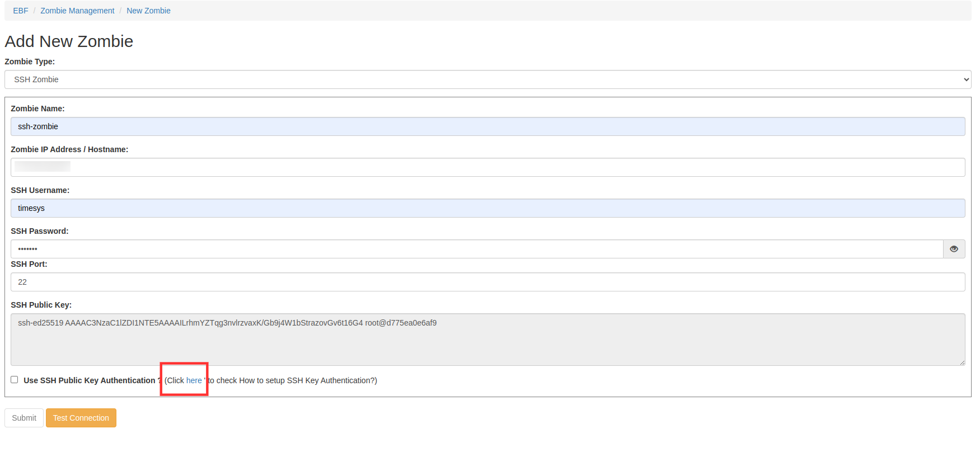Show the SSH password with the eye icon

point(954,249)
